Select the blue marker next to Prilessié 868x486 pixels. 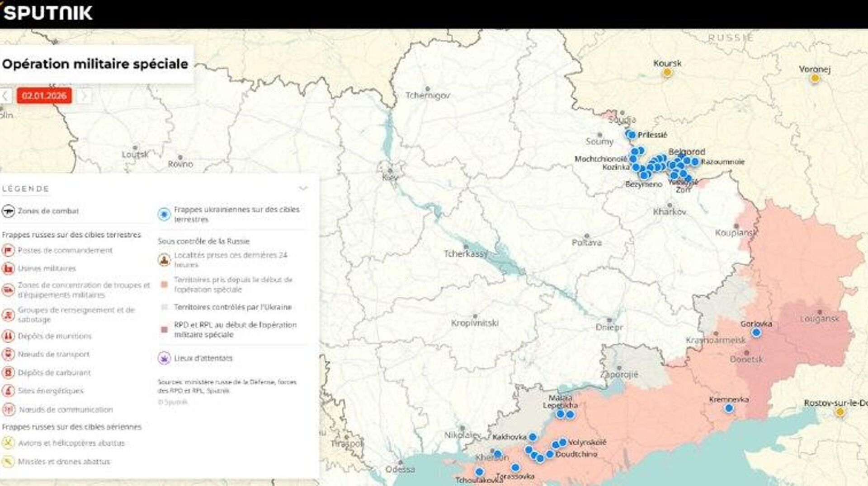click(631, 135)
